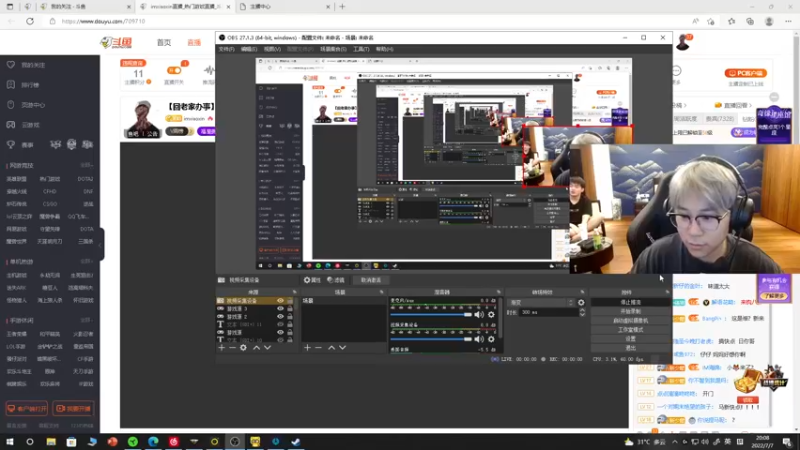Move selected source up in sources list

click(x=257, y=347)
